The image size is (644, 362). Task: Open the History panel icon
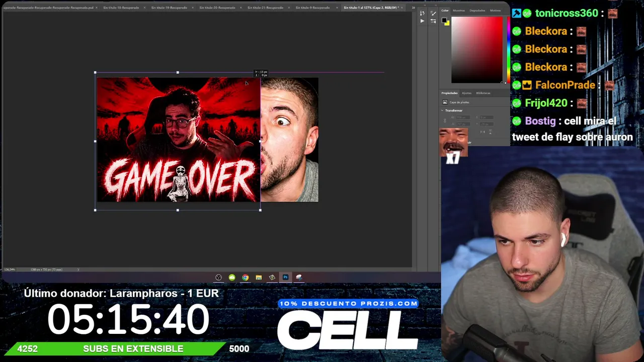[422, 13]
